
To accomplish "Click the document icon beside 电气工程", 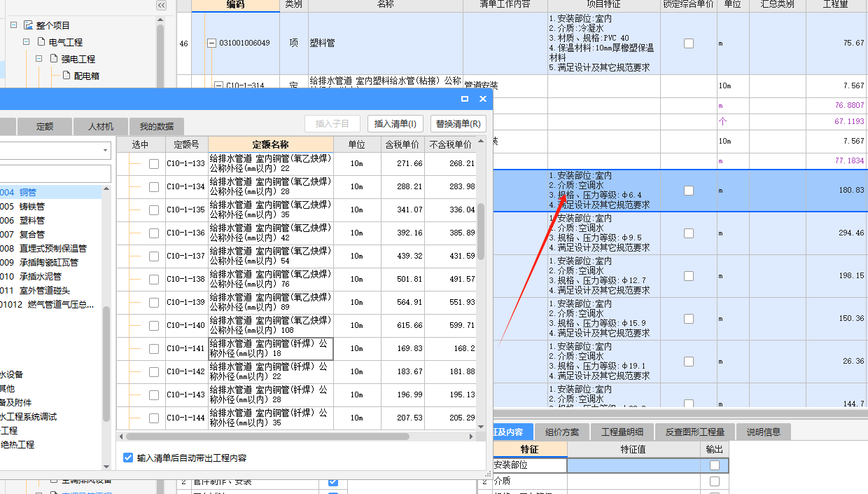I will pyautogui.click(x=42, y=42).
